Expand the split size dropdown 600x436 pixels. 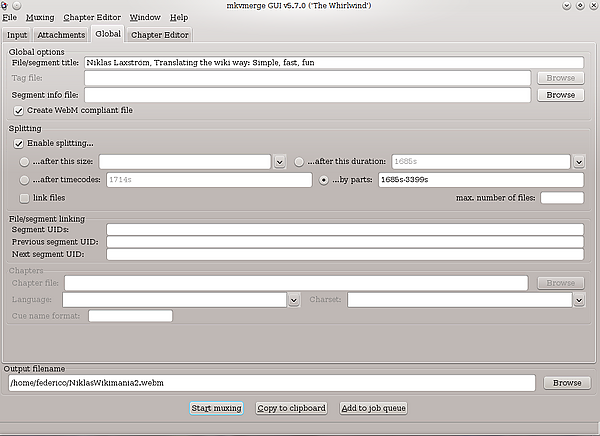[279, 162]
